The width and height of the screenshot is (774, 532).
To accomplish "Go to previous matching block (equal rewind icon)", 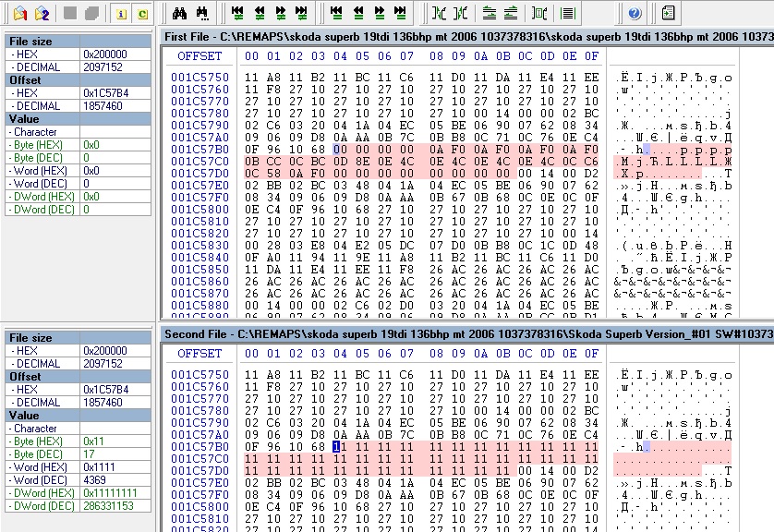I will point(358,13).
